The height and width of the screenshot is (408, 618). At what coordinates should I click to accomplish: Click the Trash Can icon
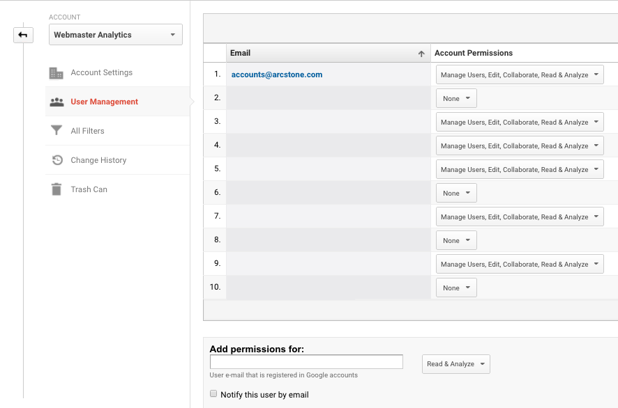[56, 189]
